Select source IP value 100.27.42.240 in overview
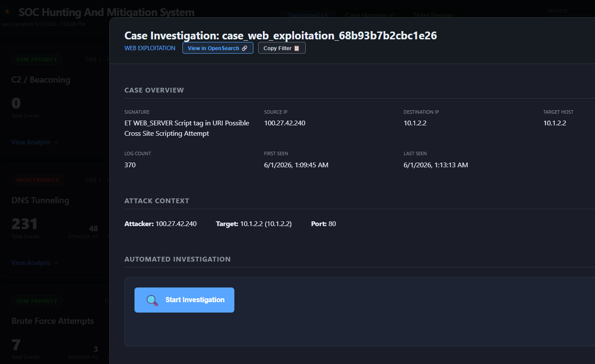Viewport: 595px width, 364px height. pos(285,123)
